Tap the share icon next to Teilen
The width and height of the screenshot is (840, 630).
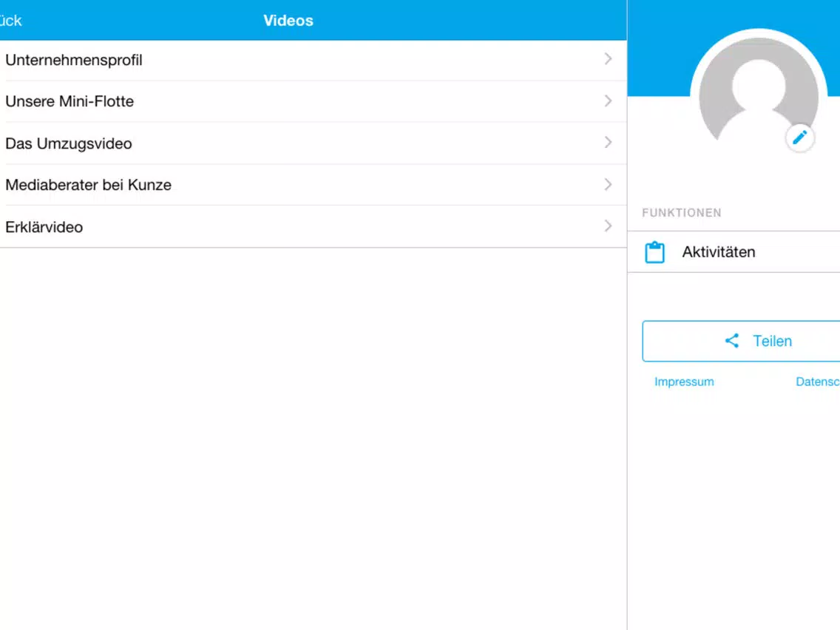pyautogui.click(x=732, y=341)
